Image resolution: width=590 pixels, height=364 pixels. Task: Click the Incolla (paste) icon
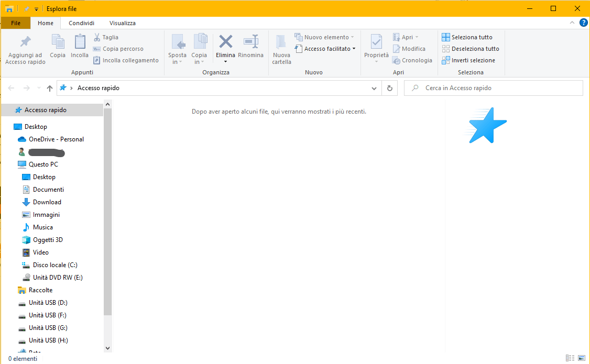click(79, 47)
